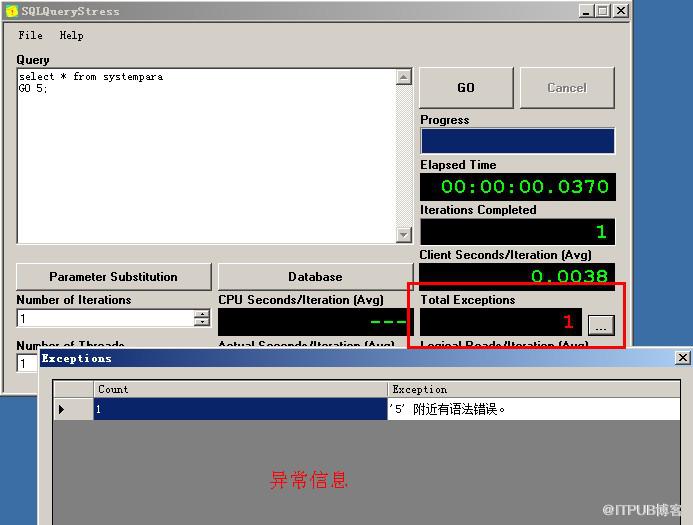Open the File menu

(30, 35)
